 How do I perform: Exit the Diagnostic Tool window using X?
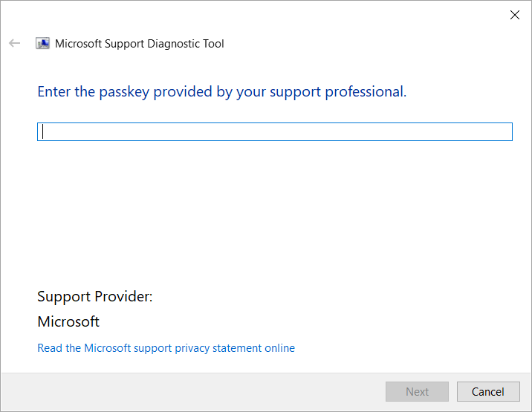coord(515,15)
